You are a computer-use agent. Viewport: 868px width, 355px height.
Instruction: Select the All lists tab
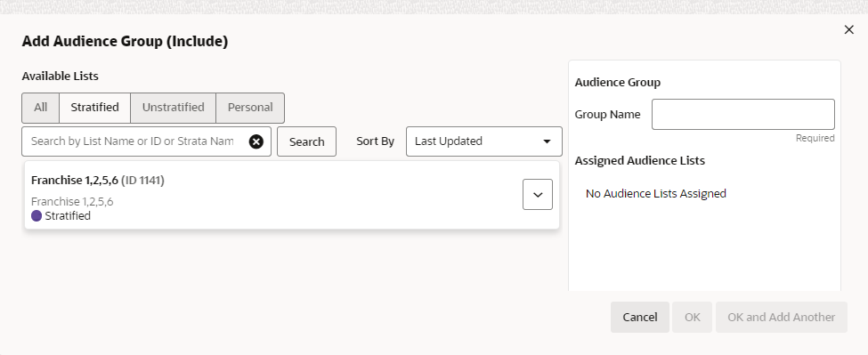tap(40, 108)
